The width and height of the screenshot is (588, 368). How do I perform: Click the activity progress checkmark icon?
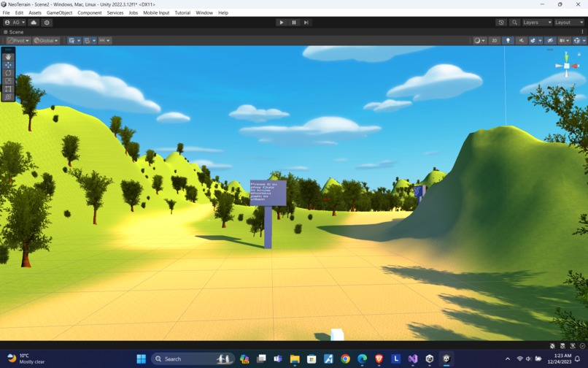click(x=582, y=346)
